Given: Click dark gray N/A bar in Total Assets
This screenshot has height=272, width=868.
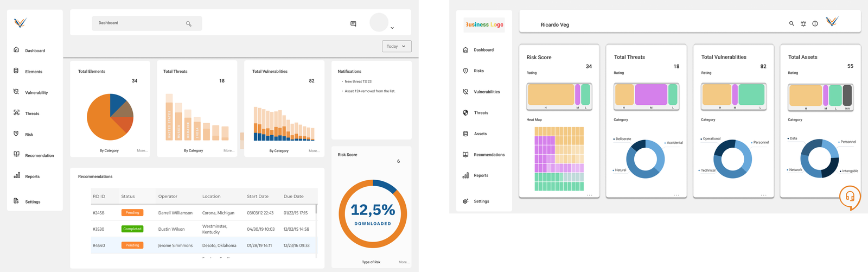Looking at the screenshot, I should pos(847,95).
